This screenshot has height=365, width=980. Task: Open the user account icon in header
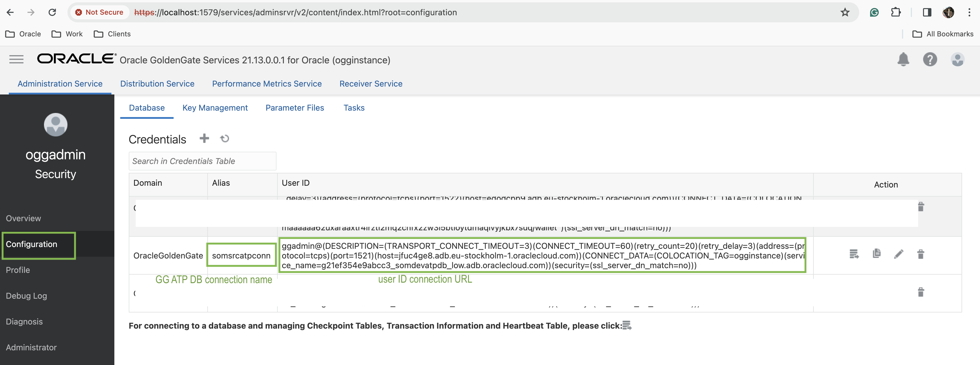point(957,59)
